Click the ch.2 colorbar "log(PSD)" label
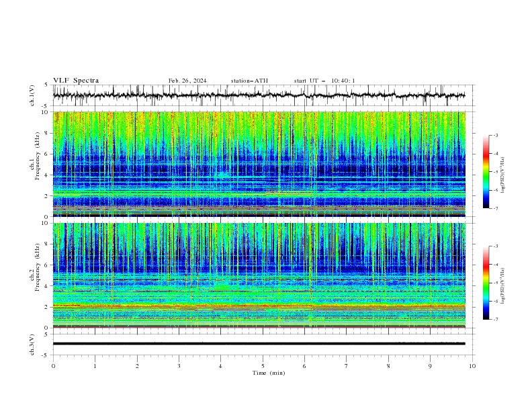The height and width of the screenshot is (411, 532). 503,286
